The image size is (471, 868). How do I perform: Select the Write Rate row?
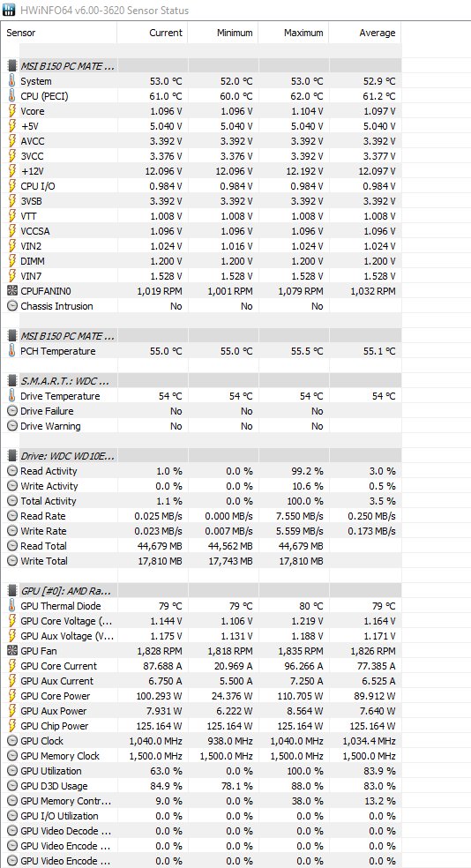201,531
